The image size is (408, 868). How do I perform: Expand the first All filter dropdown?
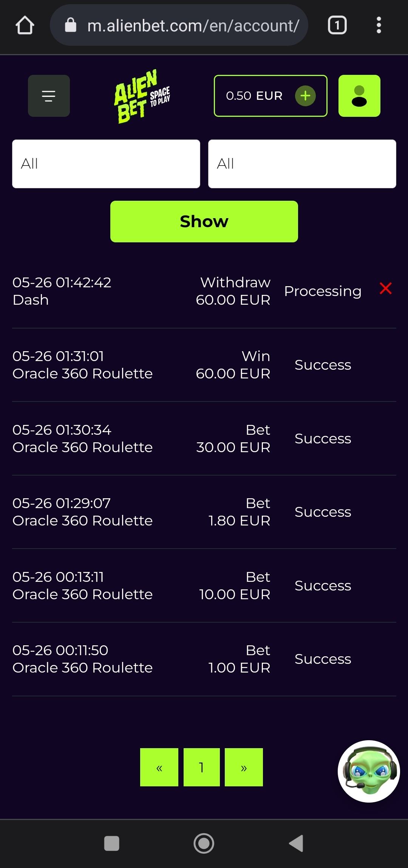(106, 164)
